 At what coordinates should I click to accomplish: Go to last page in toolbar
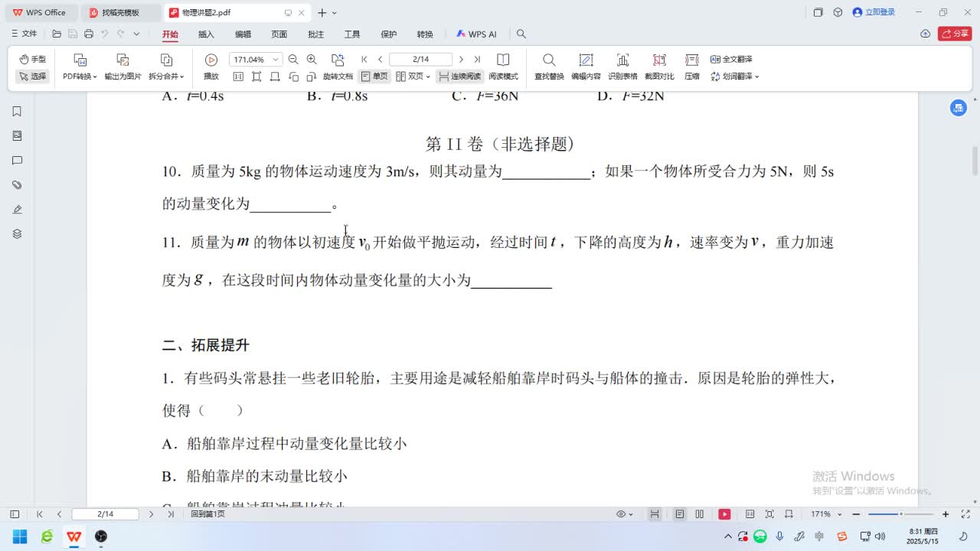click(x=476, y=59)
